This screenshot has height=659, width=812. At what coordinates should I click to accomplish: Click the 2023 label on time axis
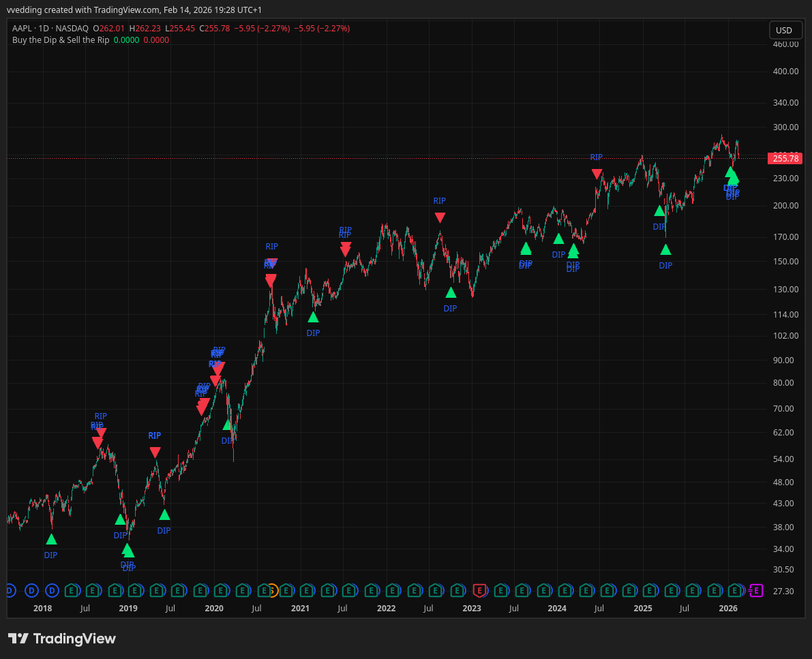coord(471,608)
